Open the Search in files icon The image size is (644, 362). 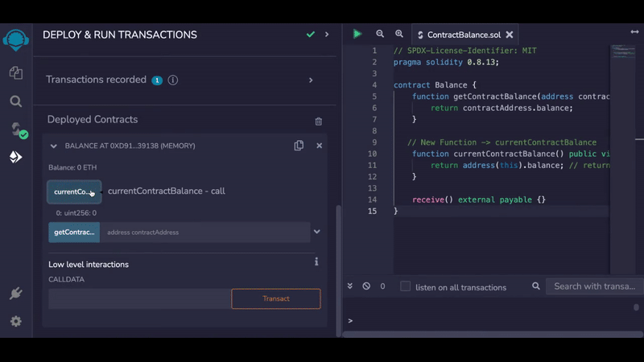(x=15, y=101)
